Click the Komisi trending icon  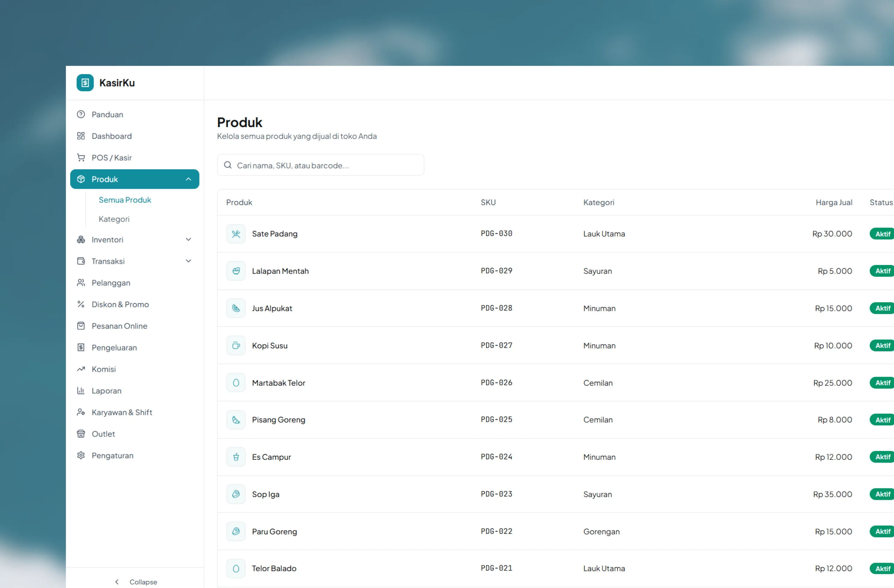(81, 369)
